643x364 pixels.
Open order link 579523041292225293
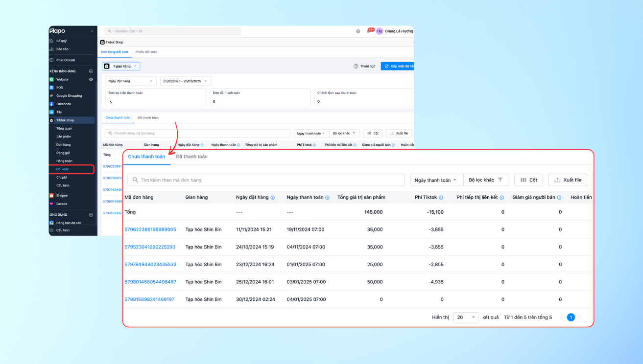coord(150,247)
